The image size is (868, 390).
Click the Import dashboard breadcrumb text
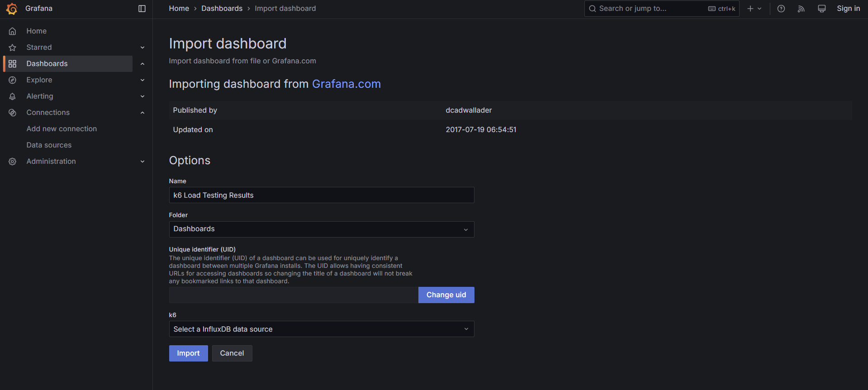285,9
